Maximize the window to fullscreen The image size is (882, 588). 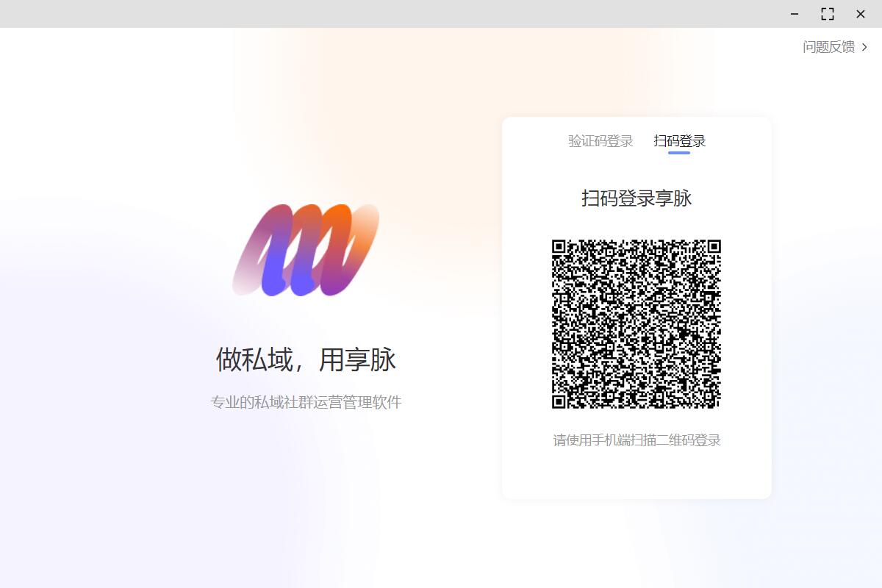click(x=828, y=14)
